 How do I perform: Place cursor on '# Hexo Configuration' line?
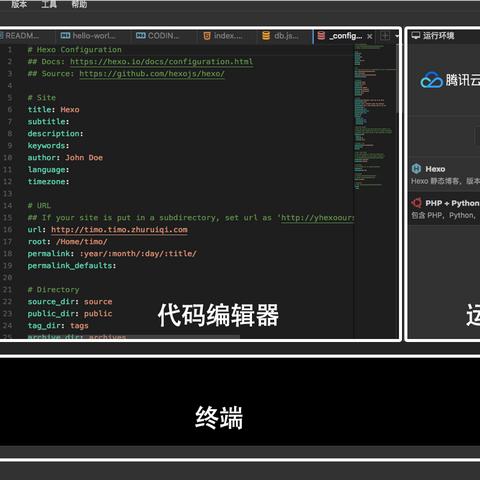[74, 50]
